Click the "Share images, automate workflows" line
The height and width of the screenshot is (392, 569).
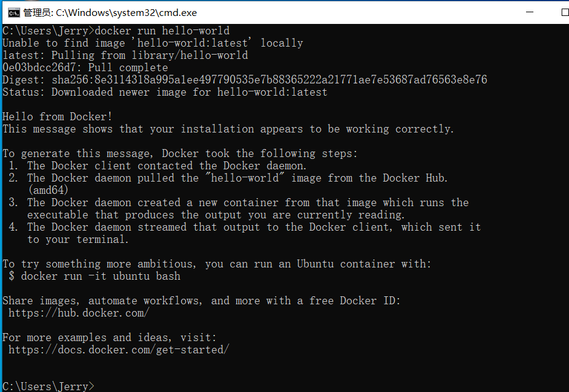point(201,301)
